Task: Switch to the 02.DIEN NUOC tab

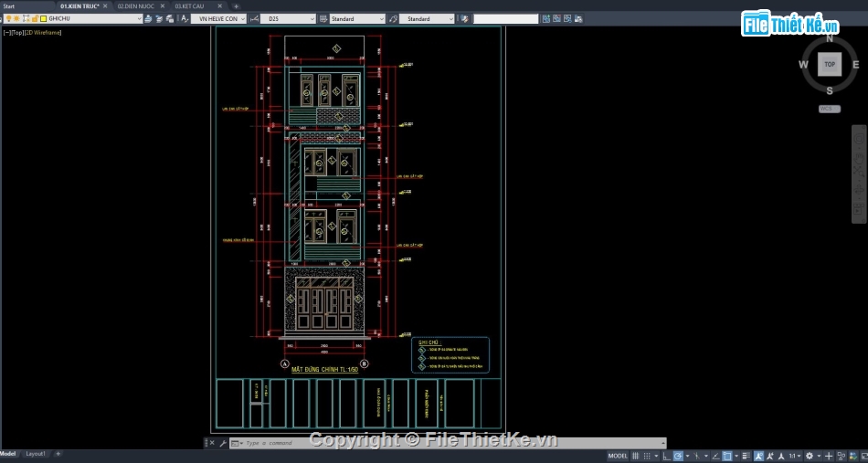Action: (x=136, y=6)
